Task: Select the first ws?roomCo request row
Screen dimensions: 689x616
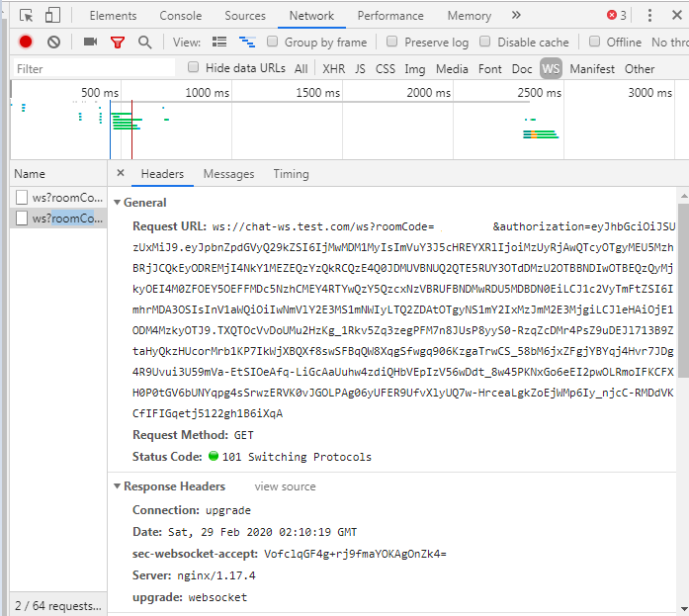Action: coord(58,198)
